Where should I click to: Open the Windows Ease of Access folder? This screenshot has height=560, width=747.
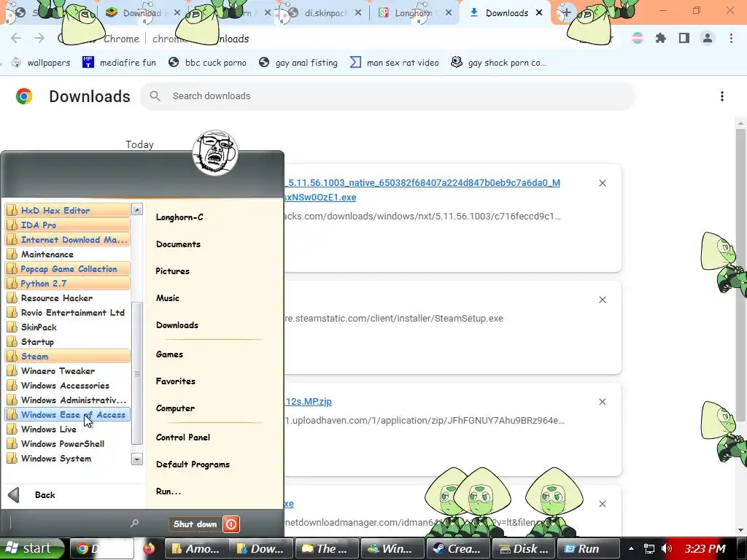click(68, 415)
